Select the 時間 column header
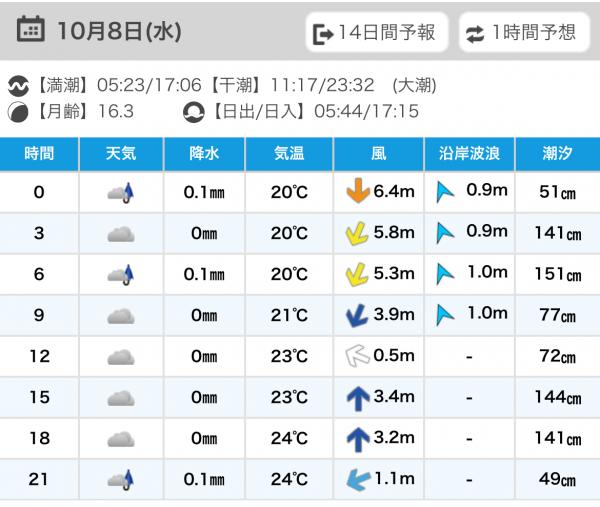600x507 pixels. [39, 153]
